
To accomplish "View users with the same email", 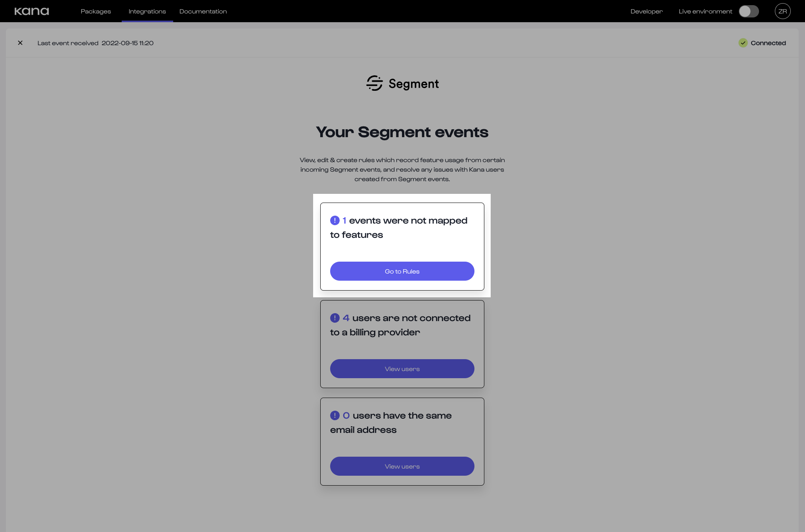I will (402, 466).
